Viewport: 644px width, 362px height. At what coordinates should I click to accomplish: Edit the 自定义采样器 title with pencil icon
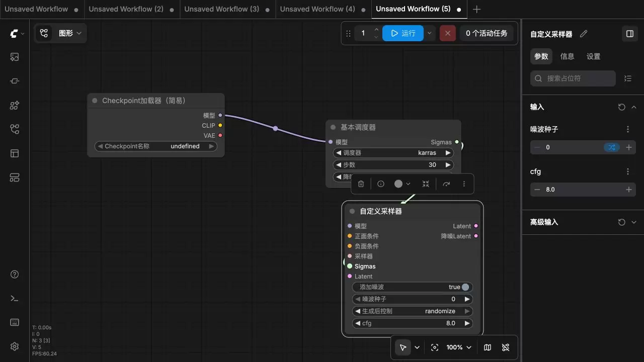click(584, 34)
